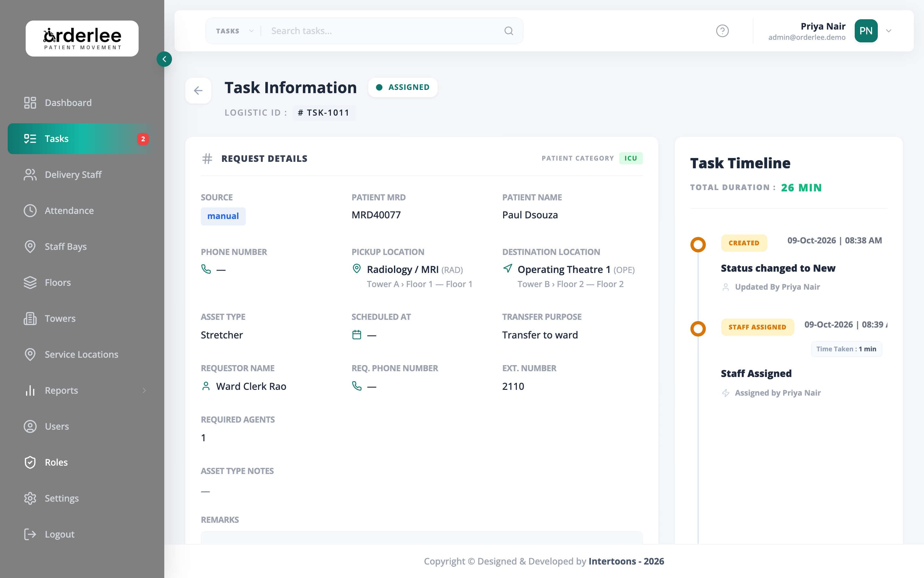Collapse sidebar using the round chevron button
This screenshot has width=924, height=578.
tap(164, 59)
